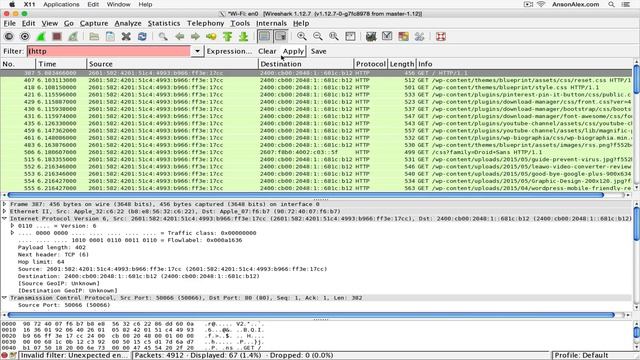Toggle auto scroll in live capture
Viewport: 640px width, 360px height.
coord(281,37)
